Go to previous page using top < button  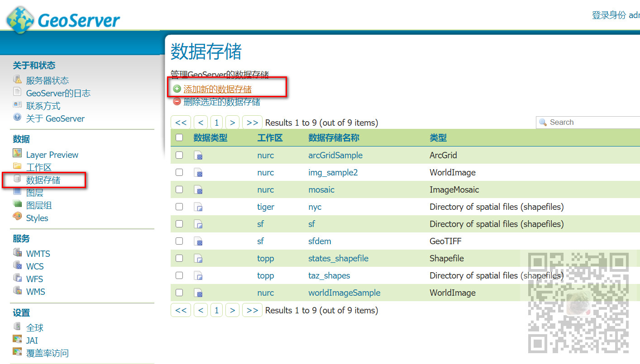click(x=201, y=123)
